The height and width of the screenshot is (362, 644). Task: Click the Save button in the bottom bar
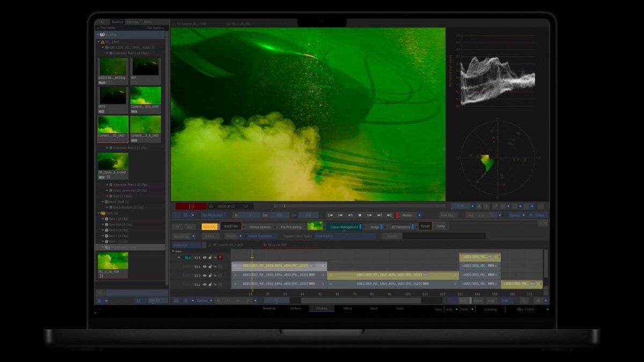tap(438, 309)
